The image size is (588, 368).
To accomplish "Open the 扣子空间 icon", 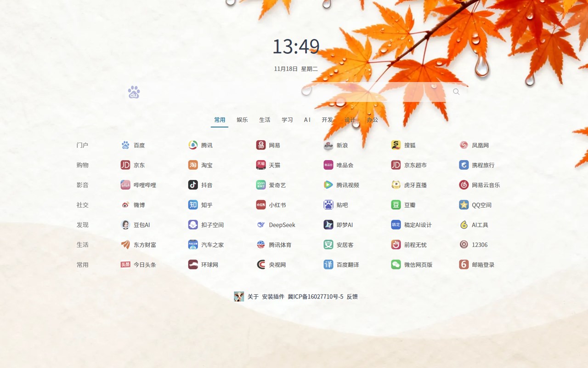I will tap(193, 224).
